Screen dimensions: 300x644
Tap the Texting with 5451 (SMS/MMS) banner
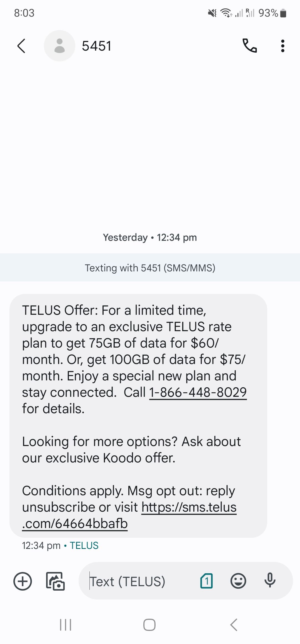coord(150,268)
